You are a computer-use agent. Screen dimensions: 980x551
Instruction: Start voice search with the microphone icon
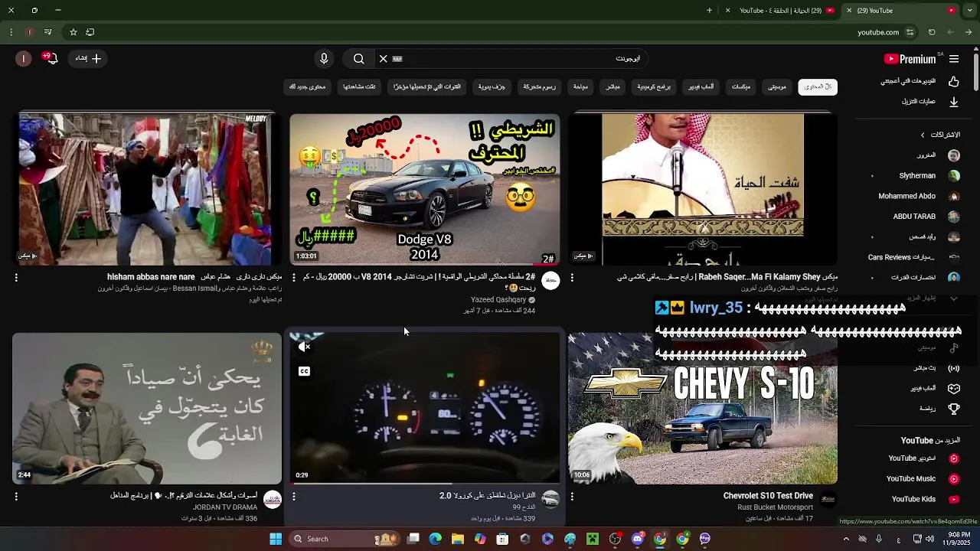[324, 59]
